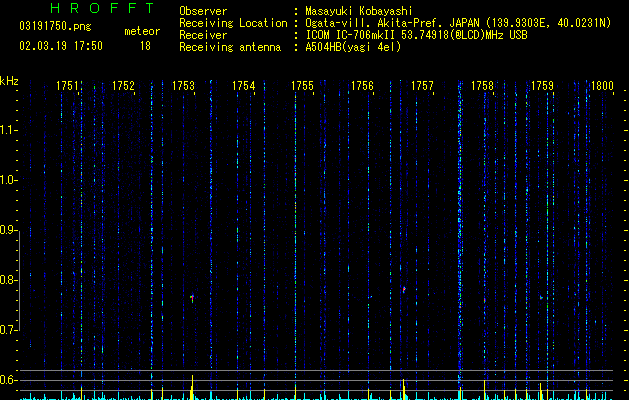629x400 pixels.
Task: Click the meteor count value 18
Action: click(145, 46)
